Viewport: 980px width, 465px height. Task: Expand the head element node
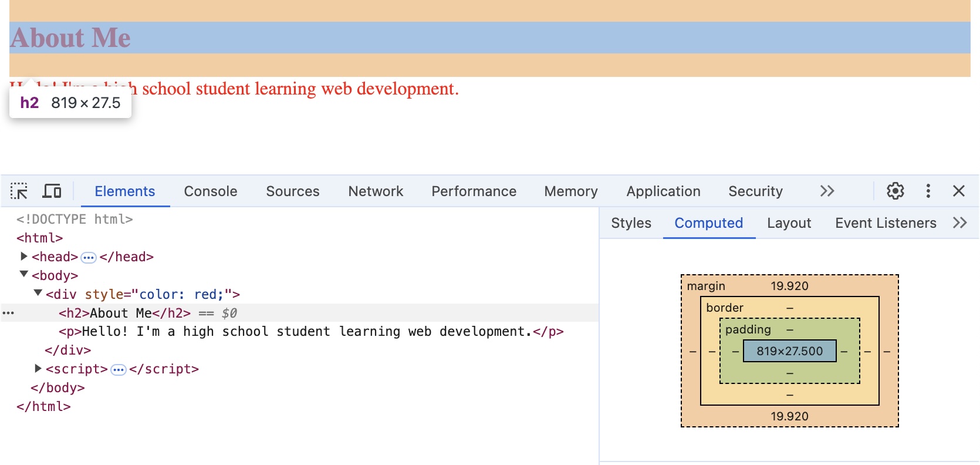click(x=24, y=257)
